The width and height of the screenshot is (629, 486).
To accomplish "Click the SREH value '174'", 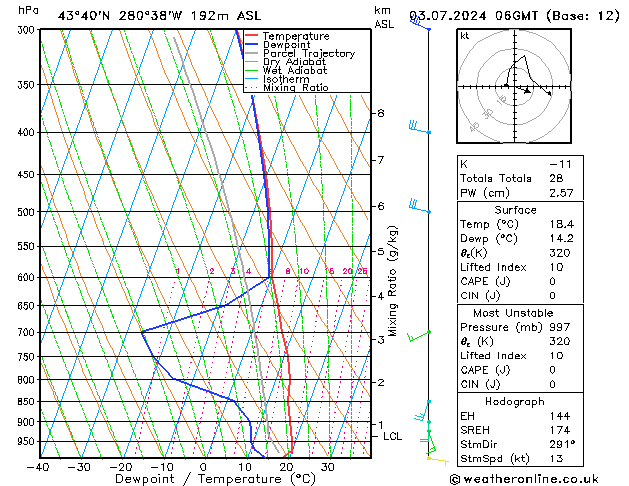I will coord(560,430).
